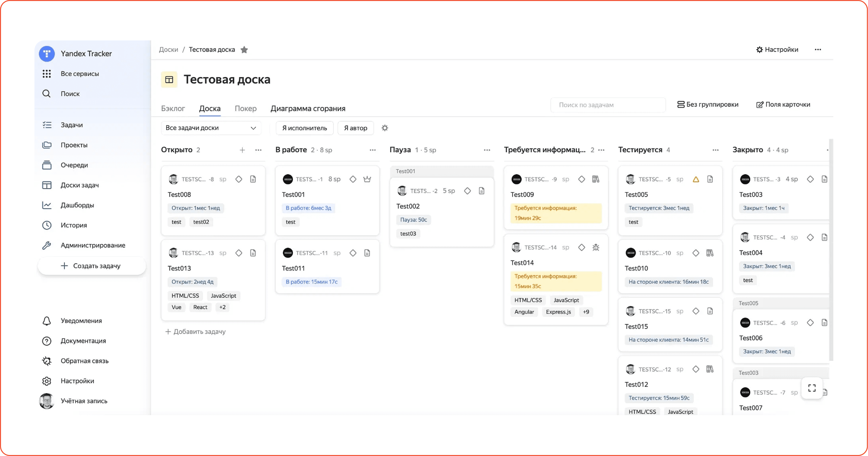Click the wrench icon for Администрирование
The height and width of the screenshot is (456, 868).
click(47, 245)
